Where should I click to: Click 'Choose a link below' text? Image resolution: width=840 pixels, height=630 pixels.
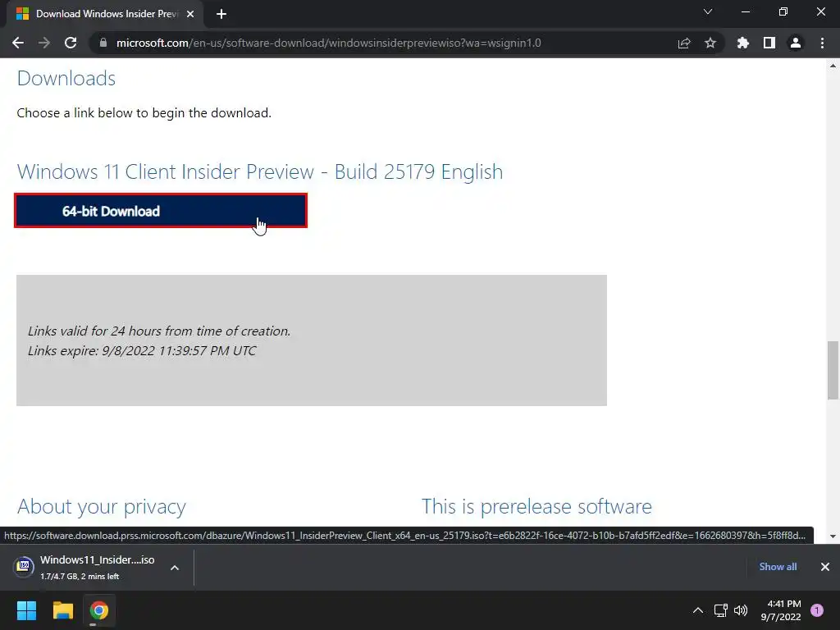coord(144,113)
